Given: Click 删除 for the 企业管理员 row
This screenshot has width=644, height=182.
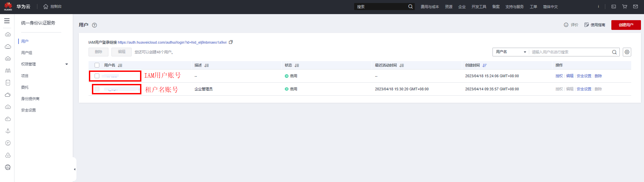Looking at the screenshot, I should coord(598,89).
